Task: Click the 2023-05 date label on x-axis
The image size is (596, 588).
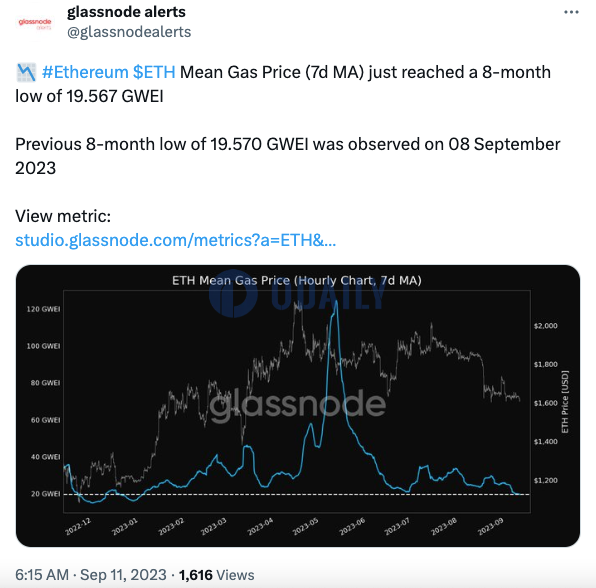Action: [x=305, y=527]
